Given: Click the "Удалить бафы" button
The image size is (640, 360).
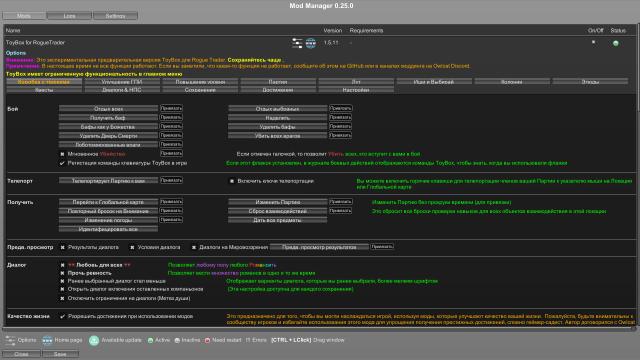Looking at the screenshot, I should click(278, 127).
